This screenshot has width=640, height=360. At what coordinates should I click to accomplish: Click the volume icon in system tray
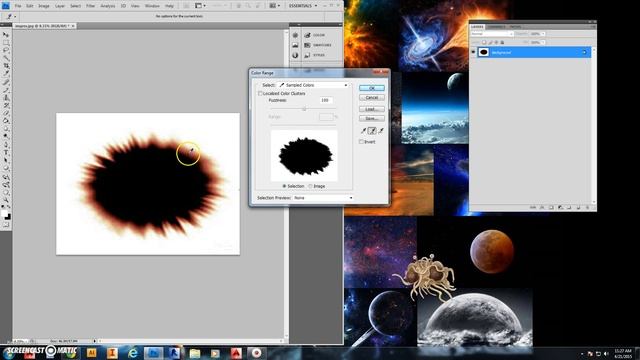click(606, 353)
